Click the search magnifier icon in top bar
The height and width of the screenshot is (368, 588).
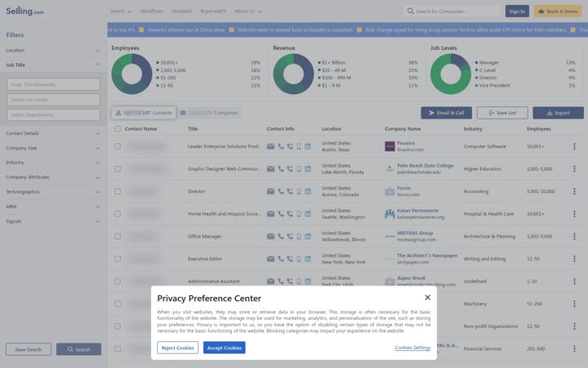pos(410,11)
